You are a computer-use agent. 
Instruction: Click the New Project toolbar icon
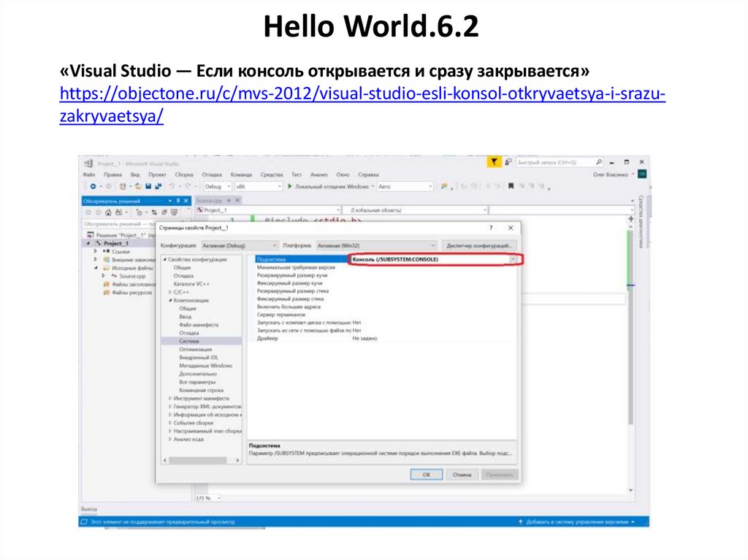click(x=123, y=186)
